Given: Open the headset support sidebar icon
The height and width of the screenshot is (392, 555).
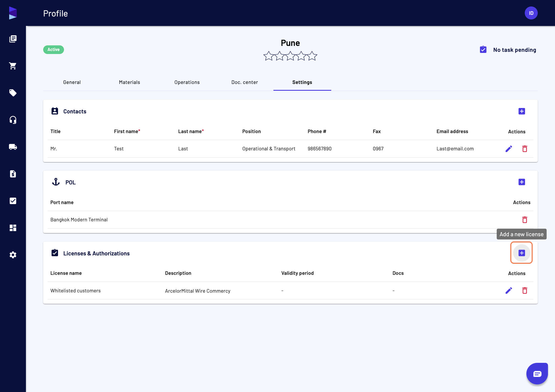Looking at the screenshot, I should pos(13,120).
